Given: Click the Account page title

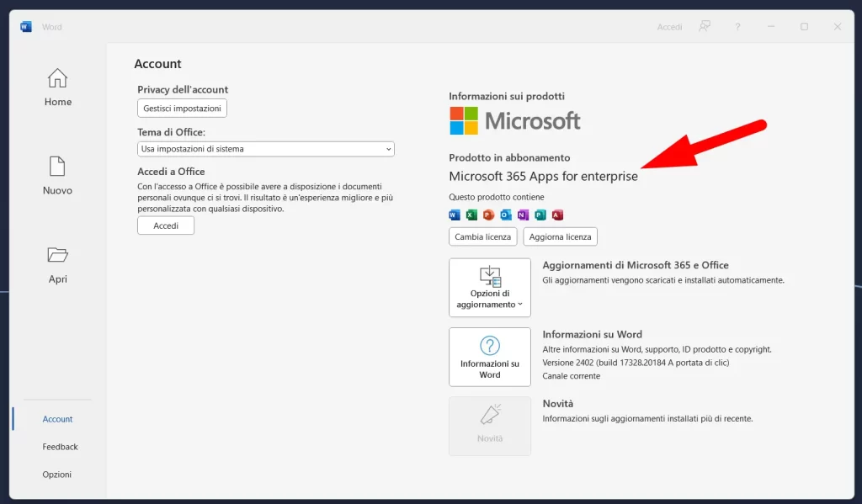Looking at the screenshot, I should click(157, 64).
